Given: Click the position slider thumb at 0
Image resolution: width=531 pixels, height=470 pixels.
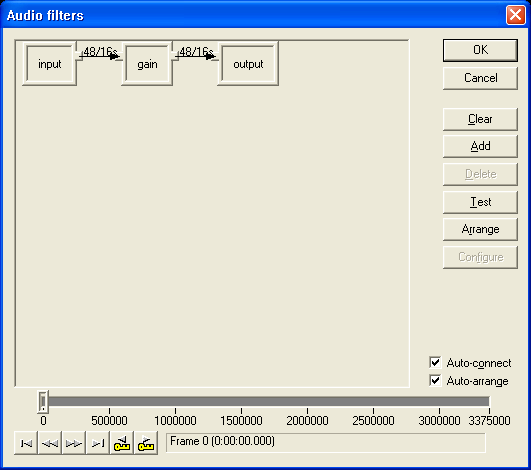Looking at the screenshot, I should [43, 402].
